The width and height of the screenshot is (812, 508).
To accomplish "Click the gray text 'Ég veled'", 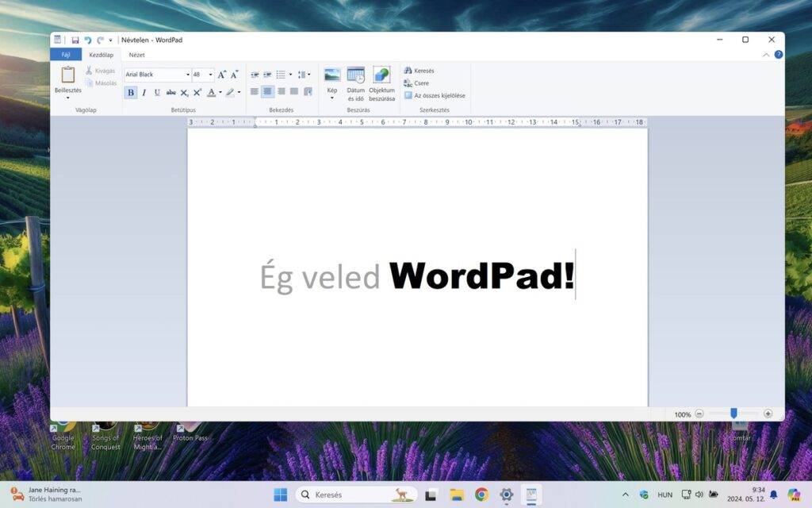I will tap(320, 275).
